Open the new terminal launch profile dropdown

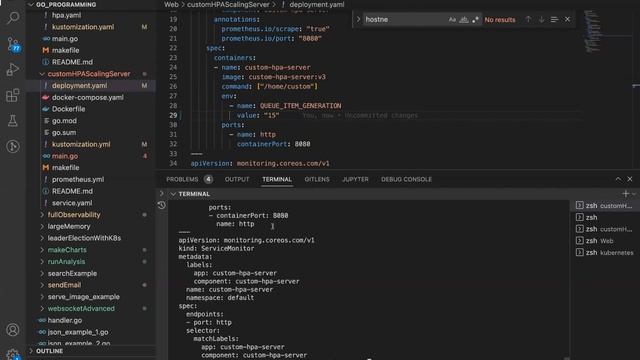634,194
